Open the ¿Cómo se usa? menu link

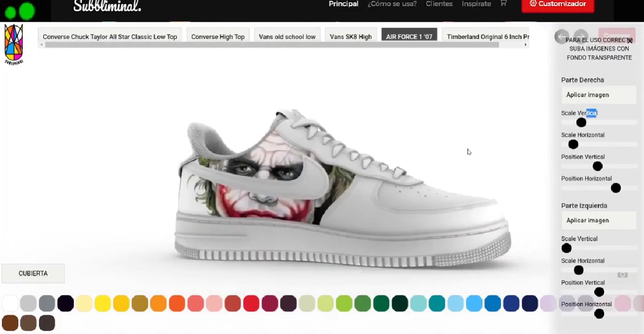[392, 4]
